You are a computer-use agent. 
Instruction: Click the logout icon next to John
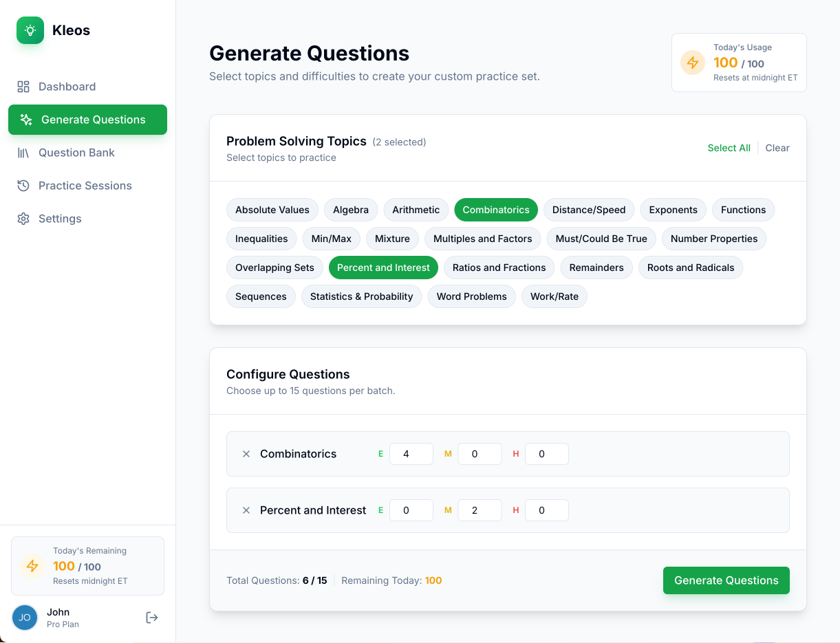click(x=151, y=617)
